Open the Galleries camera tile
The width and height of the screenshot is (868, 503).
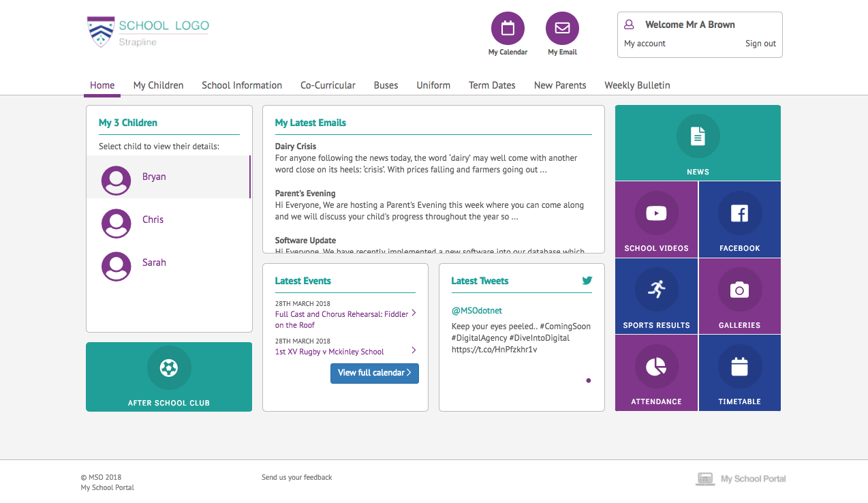(x=739, y=296)
